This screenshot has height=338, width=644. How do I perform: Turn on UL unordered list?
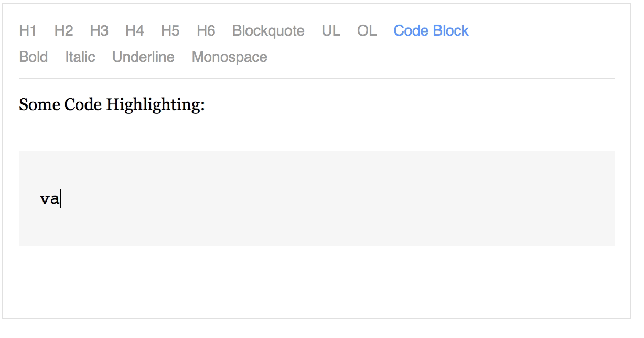[x=331, y=31]
